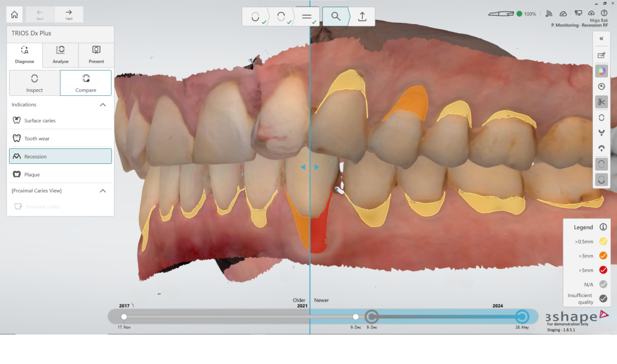Viewport: 617px width, 364px height.
Task: Select the scissors trim tool in right sidebar
Action: click(601, 102)
